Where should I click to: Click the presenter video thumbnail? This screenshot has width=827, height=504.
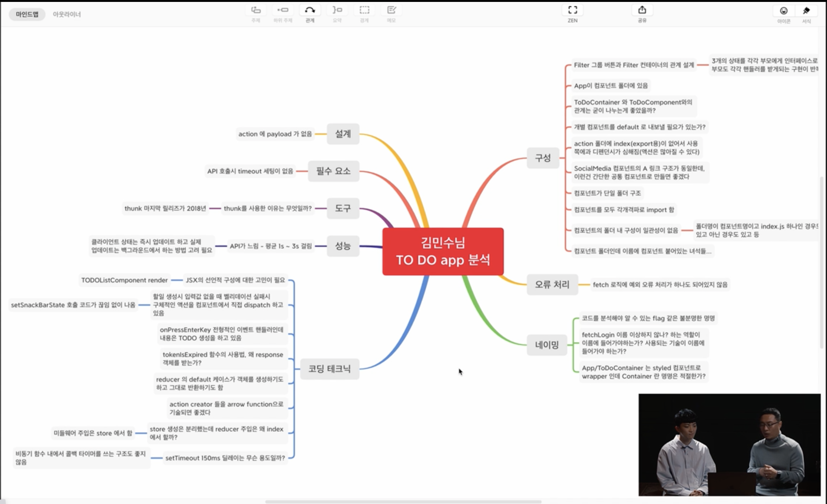click(729, 444)
